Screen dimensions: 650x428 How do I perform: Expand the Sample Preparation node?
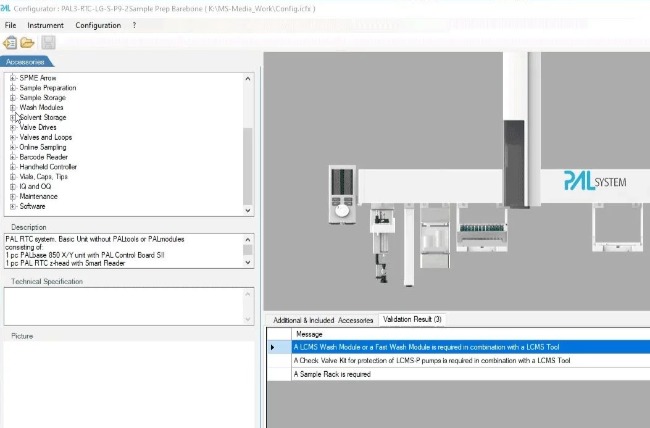pos(13,88)
